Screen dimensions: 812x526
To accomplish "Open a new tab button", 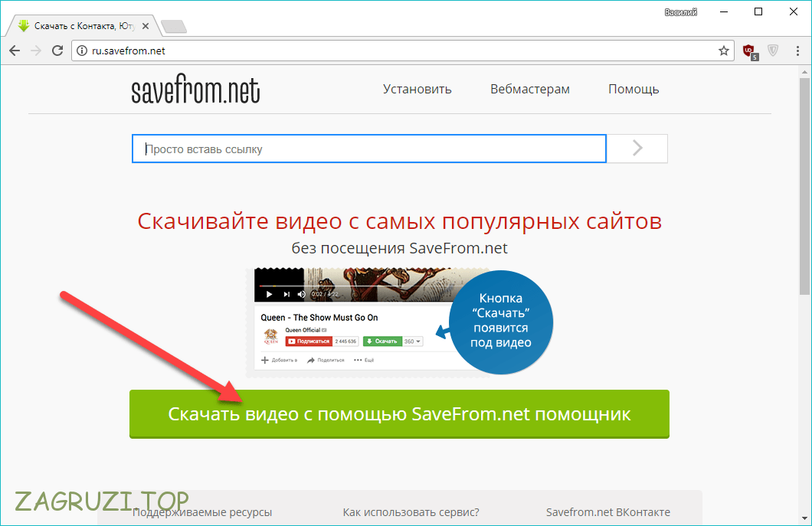I will [173, 26].
